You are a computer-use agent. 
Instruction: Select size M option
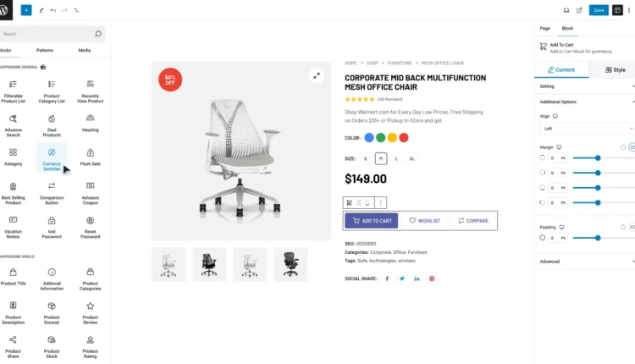381,158
